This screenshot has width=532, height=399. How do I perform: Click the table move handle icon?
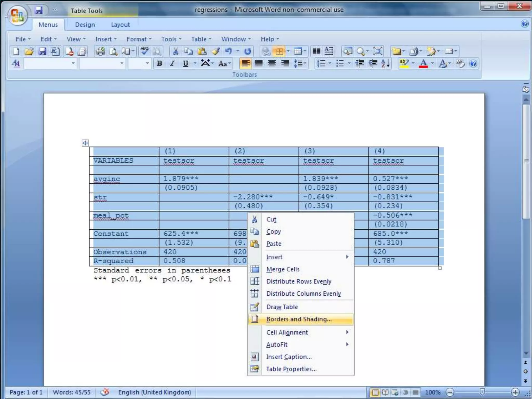point(85,143)
